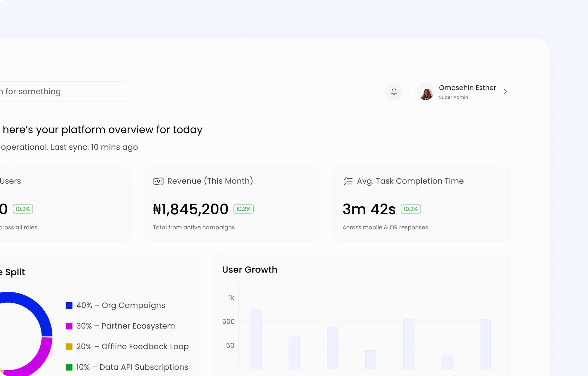The width and height of the screenshot is (588, 376).
Task: Click Omosehin Esther's profile avatar
Action: [x=426, y=92]
